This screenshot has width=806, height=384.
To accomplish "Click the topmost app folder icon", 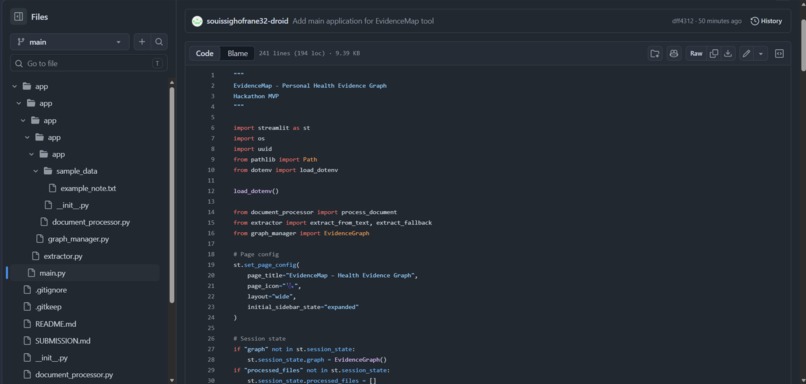I will tap(27, 86).
